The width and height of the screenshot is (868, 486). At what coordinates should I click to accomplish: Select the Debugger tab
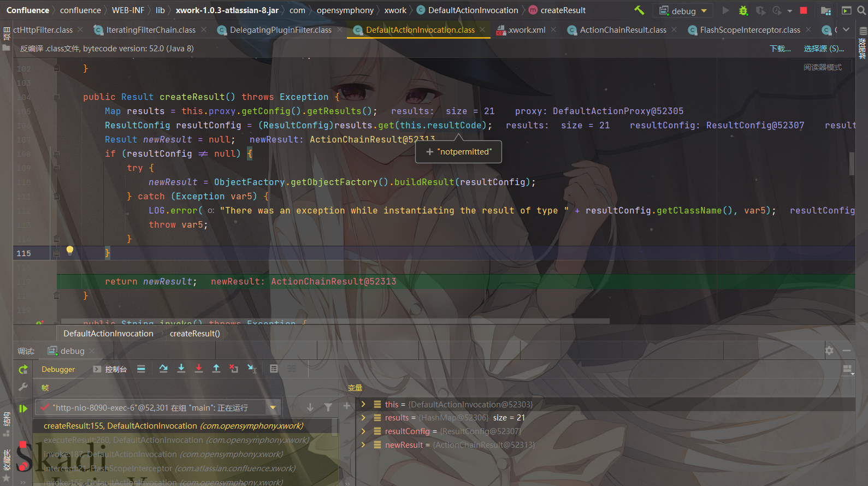click(58, 369)
